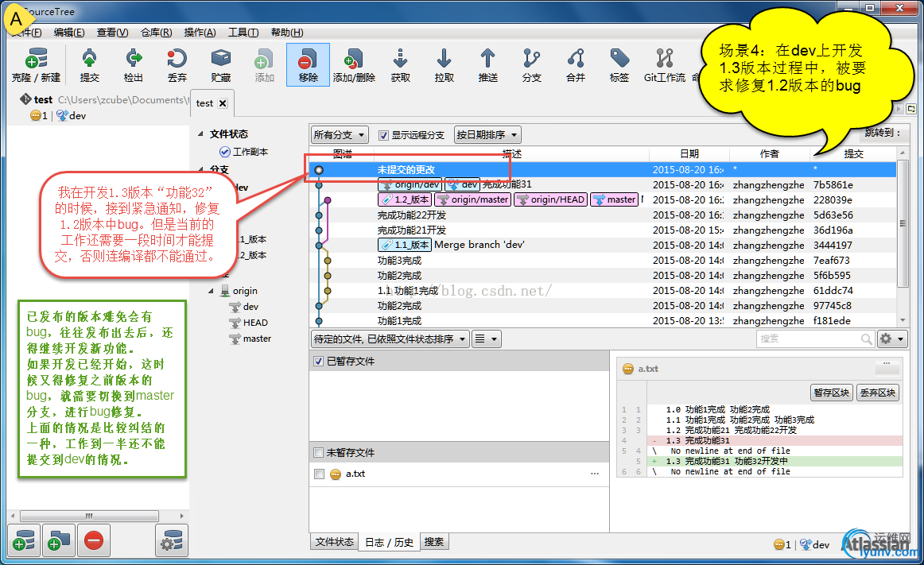The height and width of the screenshot is (565, 924).
Task: Select the commit row 完成功能22开发
Action: click(602, 215)
